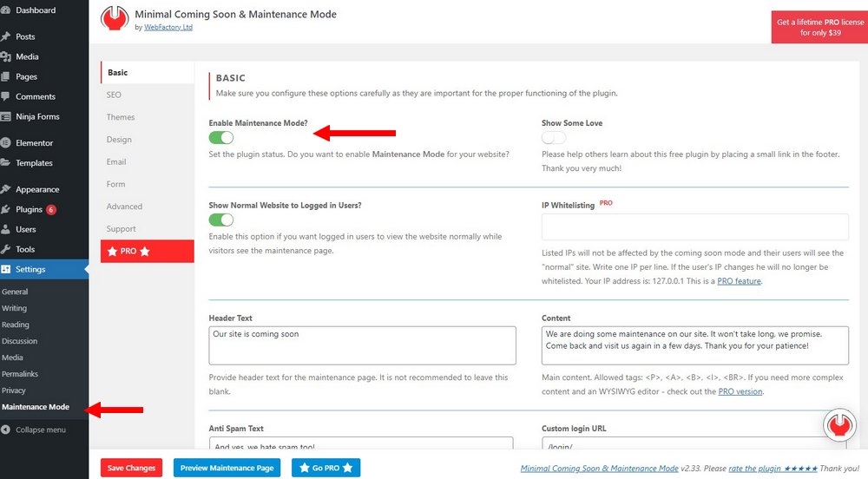
Task: Open the Form tab
Action: click(x=148, y=184)
